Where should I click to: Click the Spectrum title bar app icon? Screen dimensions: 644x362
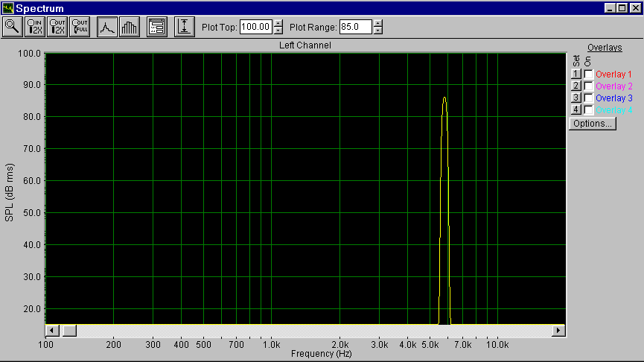7,7
